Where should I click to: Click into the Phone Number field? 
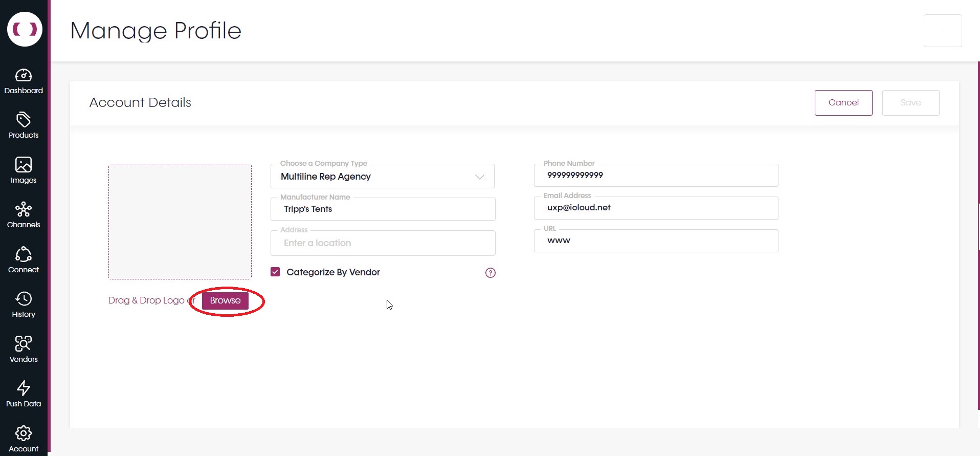656,175
